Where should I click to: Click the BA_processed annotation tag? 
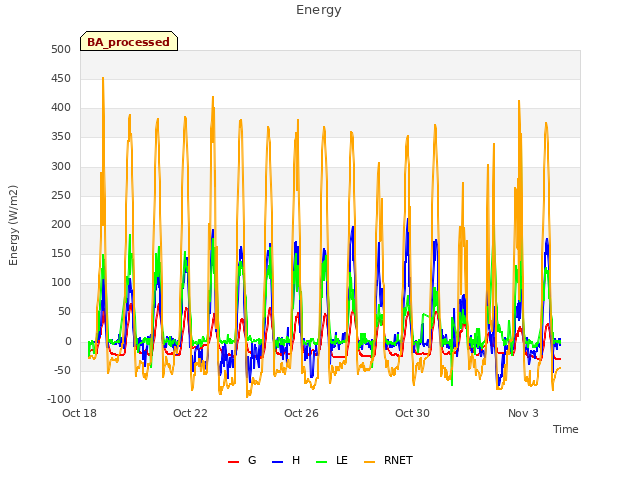129,41
